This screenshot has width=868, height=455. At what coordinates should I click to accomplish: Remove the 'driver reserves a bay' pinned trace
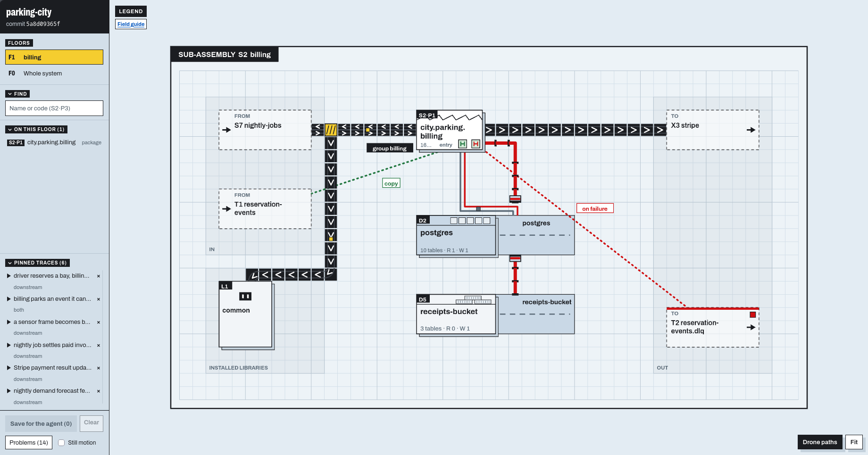[99, 276]
